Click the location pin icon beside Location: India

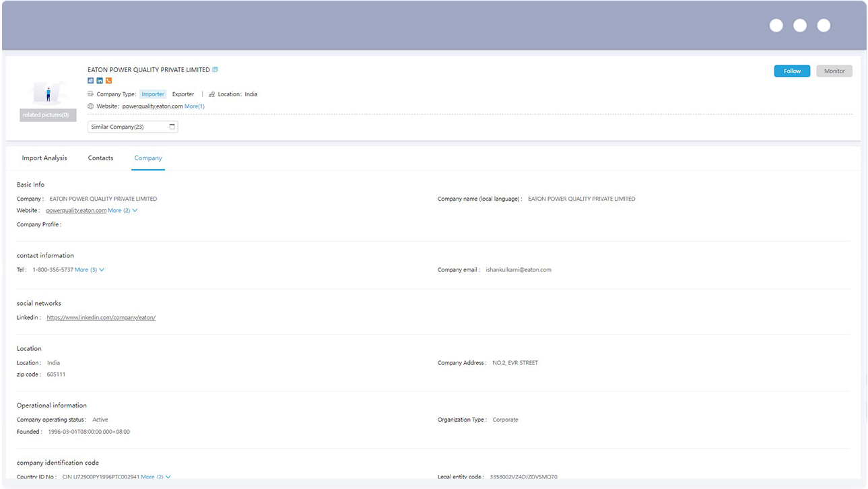[211, 94]
